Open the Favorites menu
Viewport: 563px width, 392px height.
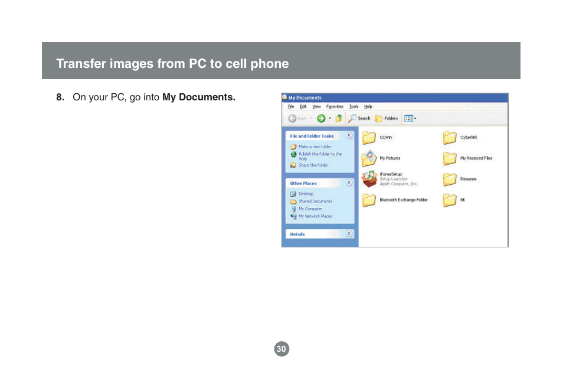(x=335, y=107)
